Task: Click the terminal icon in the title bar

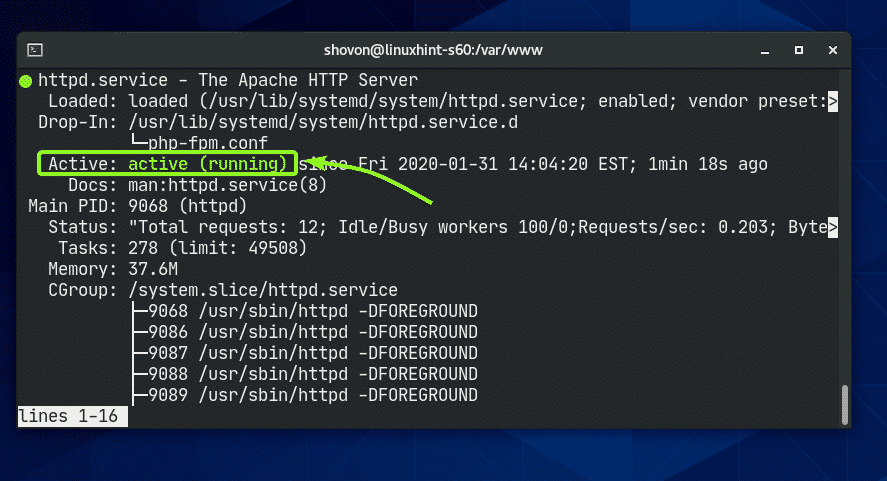Action: click(35, 50)
